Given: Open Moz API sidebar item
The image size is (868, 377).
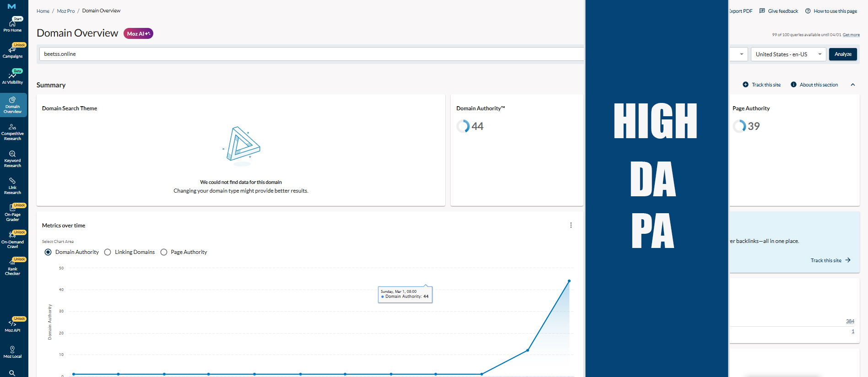Looking at the screenshot, I should pos(12,325).
